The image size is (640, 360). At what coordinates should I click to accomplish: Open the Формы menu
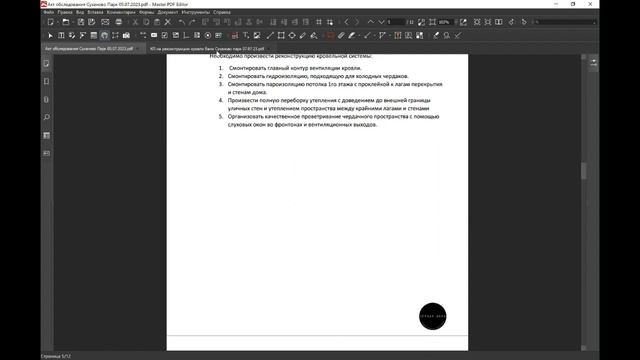pos(147,12)
